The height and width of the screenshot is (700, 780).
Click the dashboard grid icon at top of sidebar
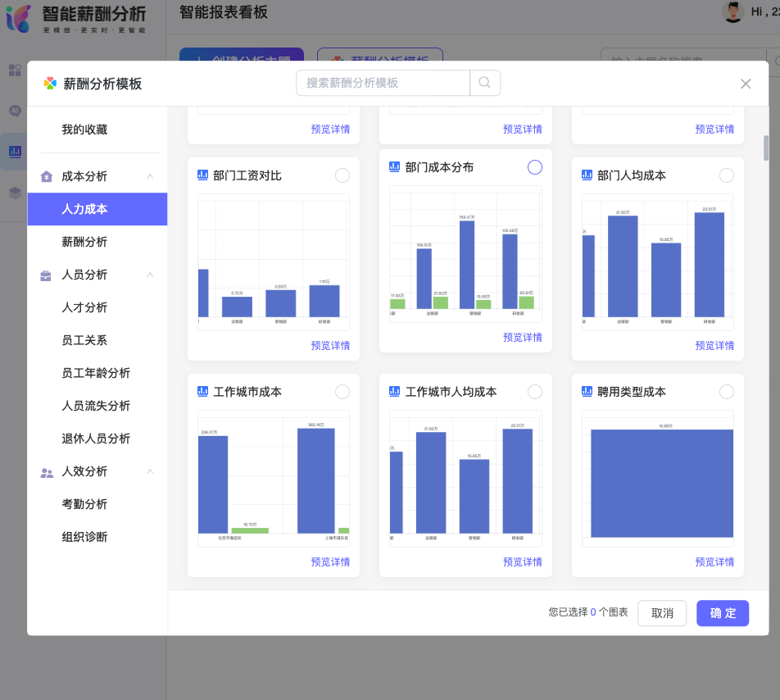(x=15, y=70)
